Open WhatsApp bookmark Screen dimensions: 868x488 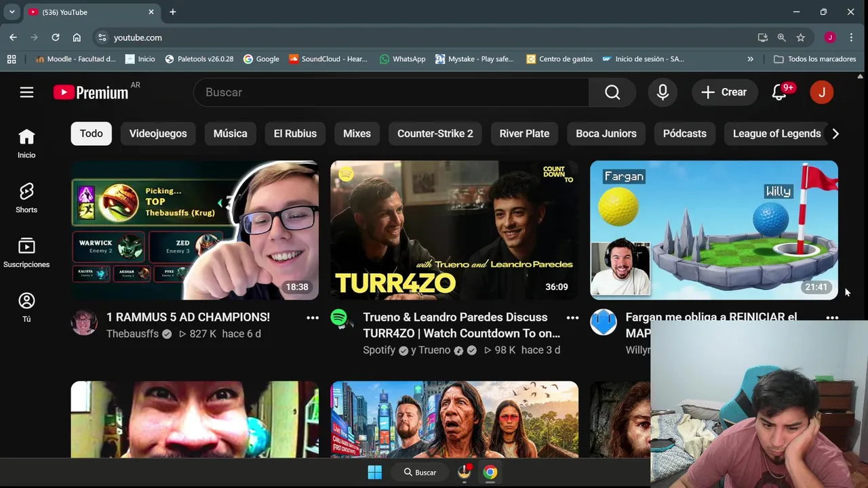tap(403, 59)
